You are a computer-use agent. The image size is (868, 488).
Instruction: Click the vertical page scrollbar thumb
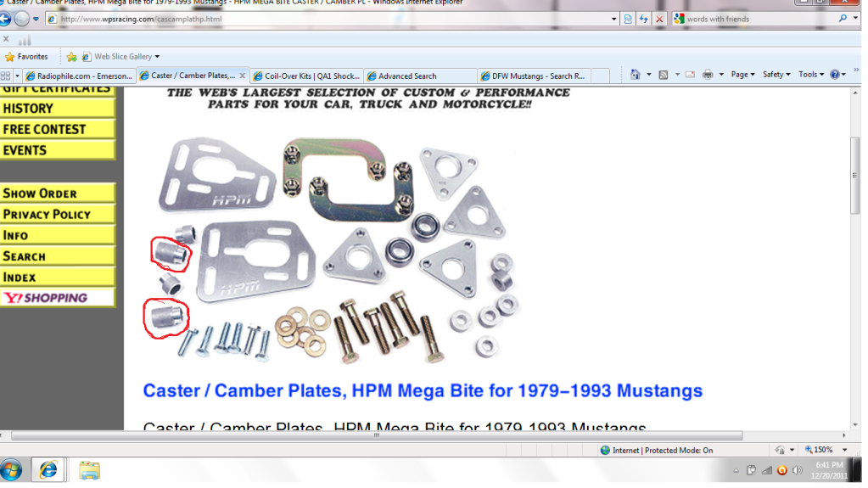tap(854, 175)
